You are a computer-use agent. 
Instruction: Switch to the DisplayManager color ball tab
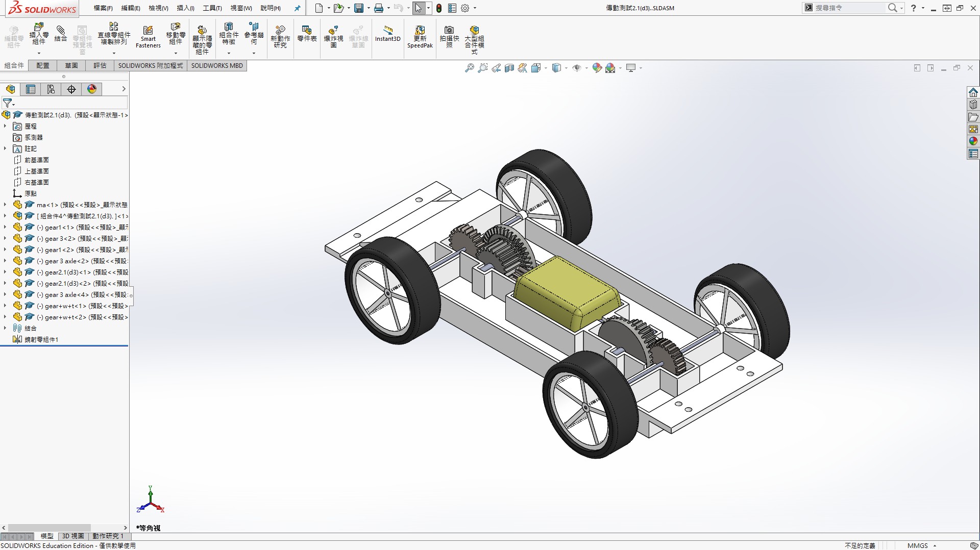92,89
